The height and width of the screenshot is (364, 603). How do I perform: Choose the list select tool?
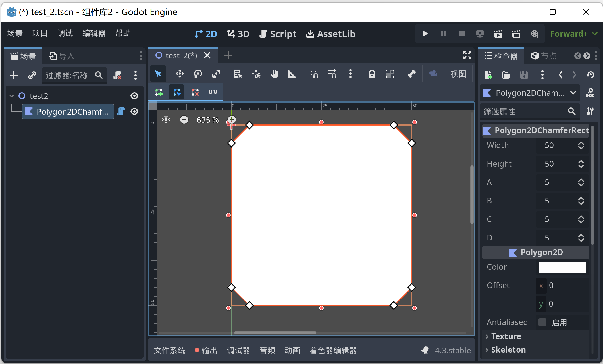pyautogui.click(x=238, y=74)
